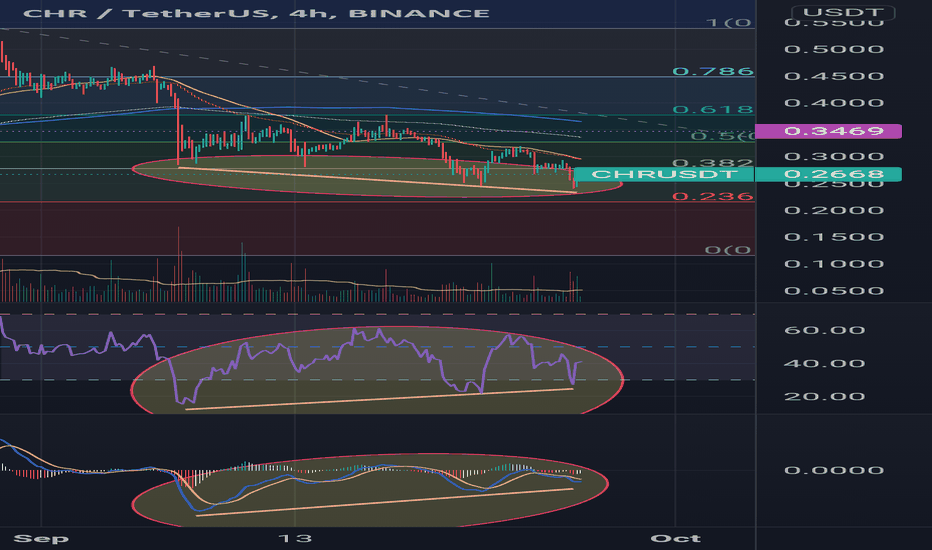Click the 20.00 RSI axis value
Screen dimensions: 932x550
pyautogui.click(x=824, y=396)
